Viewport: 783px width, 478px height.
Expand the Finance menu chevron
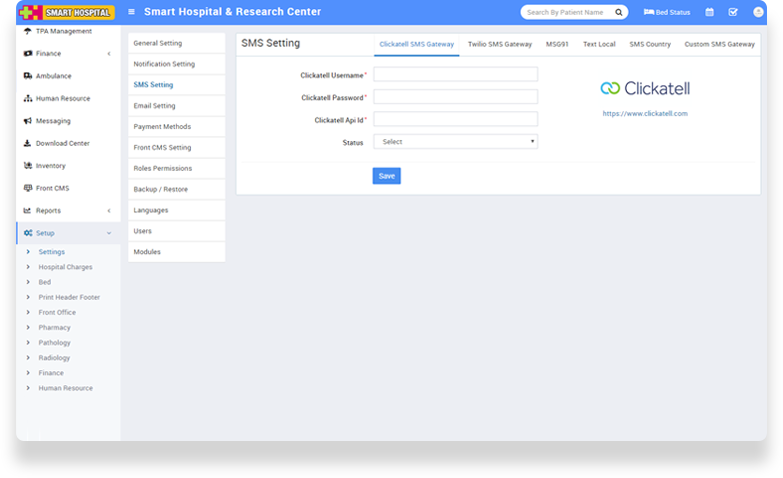[108, 53]
